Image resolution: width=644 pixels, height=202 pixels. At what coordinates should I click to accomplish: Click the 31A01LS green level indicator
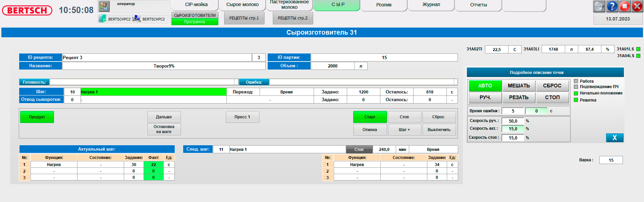(638, 49)
